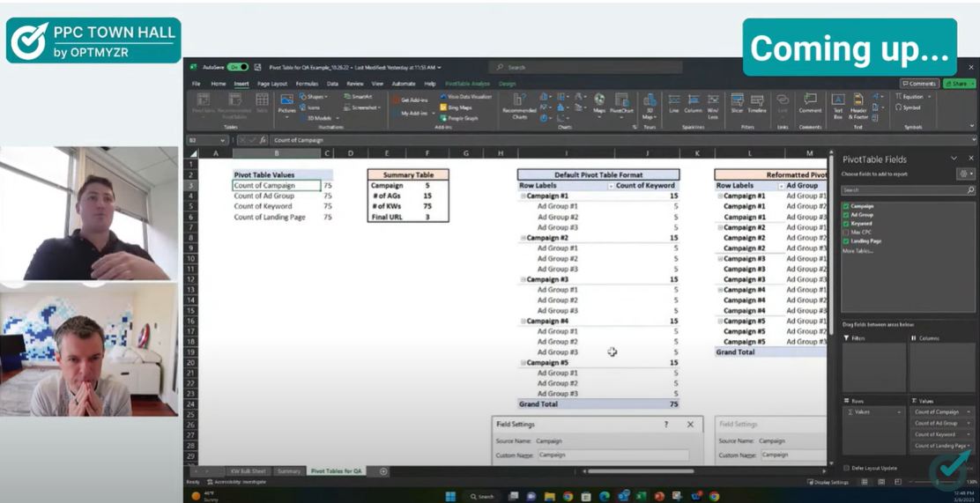Screen dimensions: 980x503
Task: Open the Shapes gallery
Action: (x=313, y=97)
